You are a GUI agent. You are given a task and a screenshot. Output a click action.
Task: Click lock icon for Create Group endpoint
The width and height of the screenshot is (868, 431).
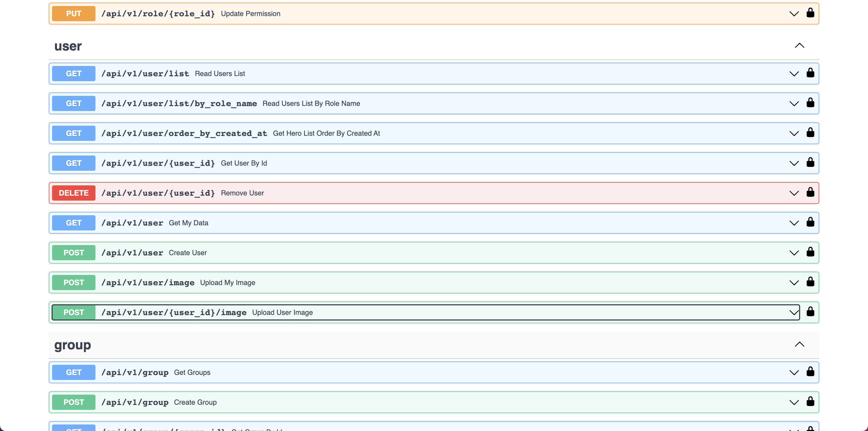tap(810, 401)
